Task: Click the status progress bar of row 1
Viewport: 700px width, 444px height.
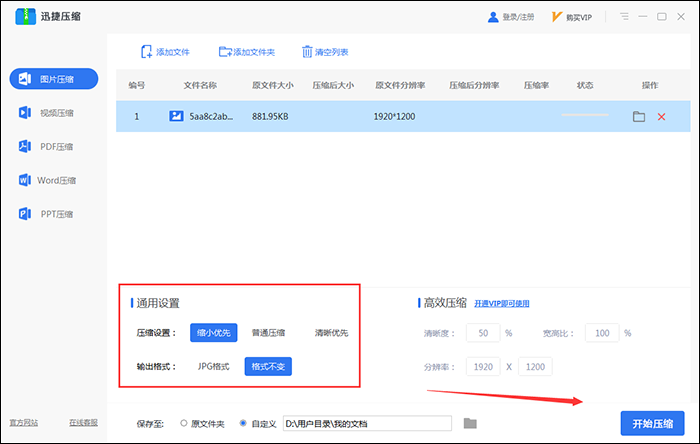Action: click(585, 115)
